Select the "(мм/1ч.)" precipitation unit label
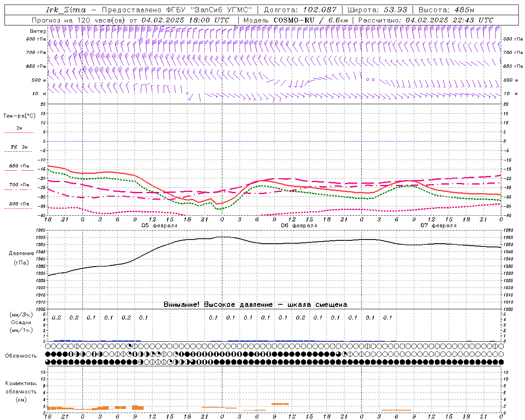 point(21,330)
